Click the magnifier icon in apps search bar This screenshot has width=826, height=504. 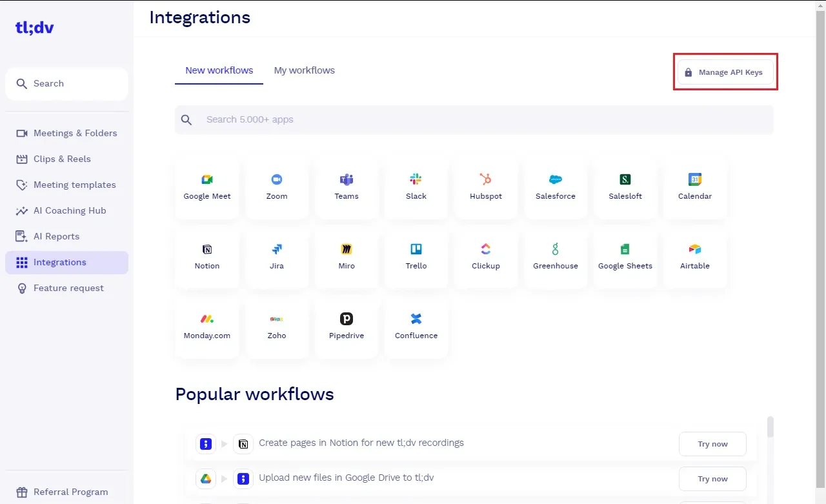point(186,119)
